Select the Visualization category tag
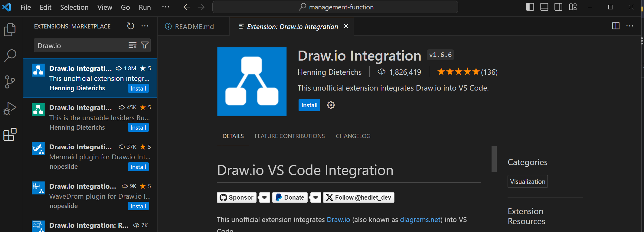644x232 pixels. [528, 181]
